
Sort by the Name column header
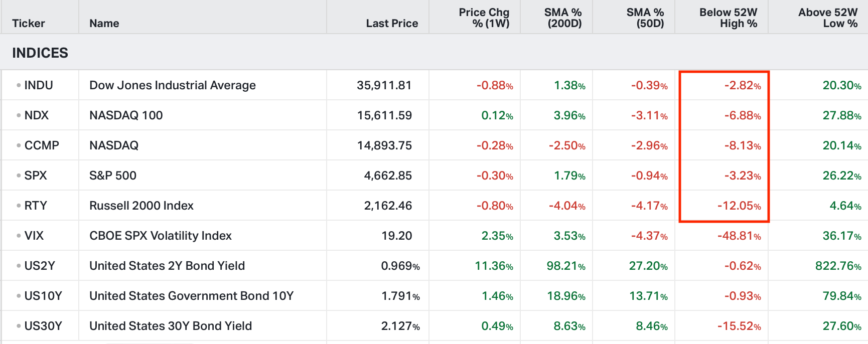[x=104, y=24]
